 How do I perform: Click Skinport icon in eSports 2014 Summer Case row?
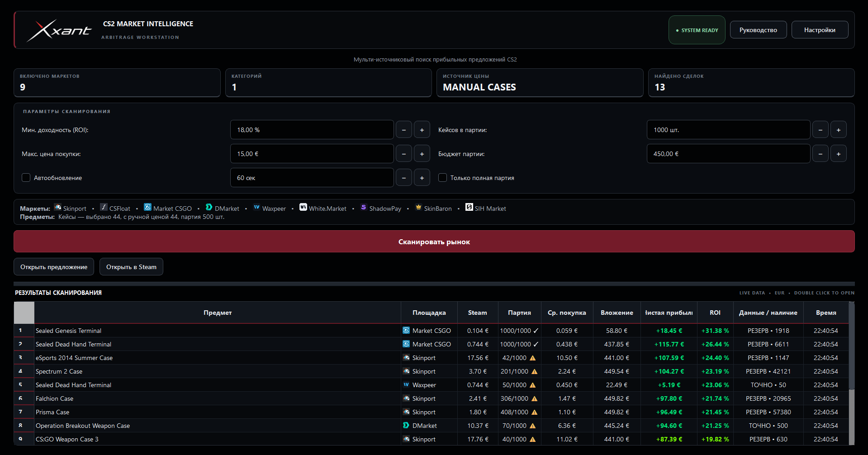point(406,358)
